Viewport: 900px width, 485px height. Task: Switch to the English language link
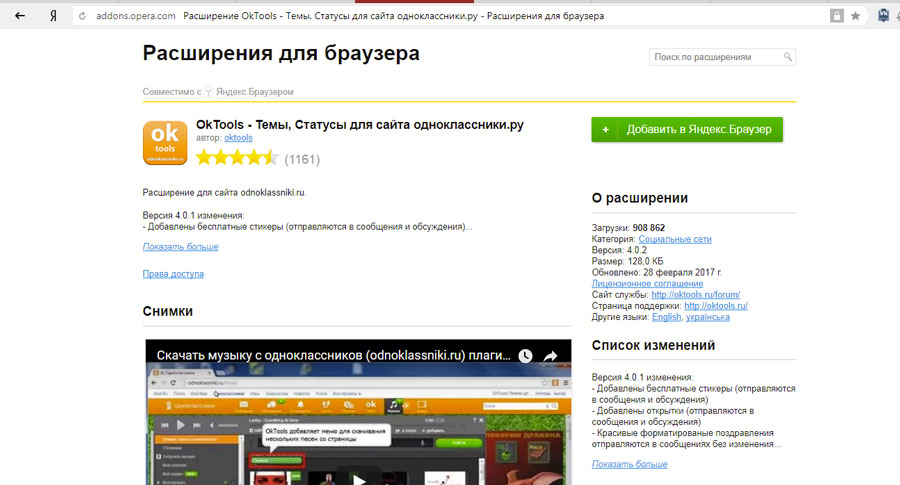tap(666, 317)
